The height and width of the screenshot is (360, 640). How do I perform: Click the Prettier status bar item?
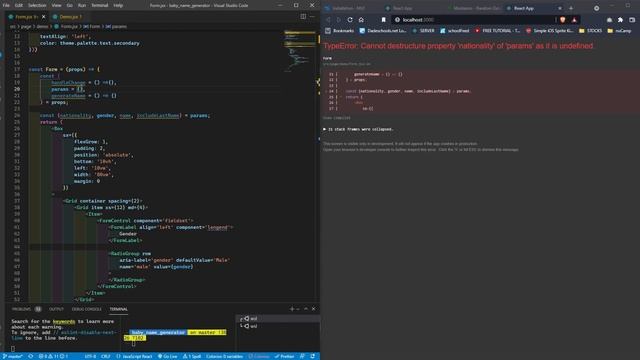pos(284,356)
